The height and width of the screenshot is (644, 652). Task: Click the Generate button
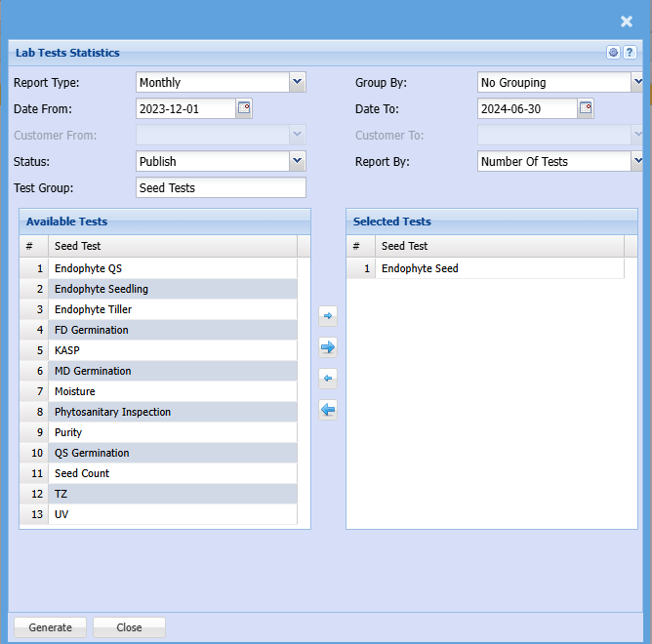point(51,627)
